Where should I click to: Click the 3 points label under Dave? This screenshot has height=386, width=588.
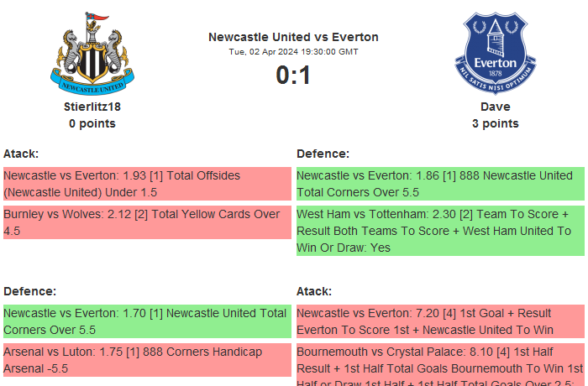(x=495, y=123)
